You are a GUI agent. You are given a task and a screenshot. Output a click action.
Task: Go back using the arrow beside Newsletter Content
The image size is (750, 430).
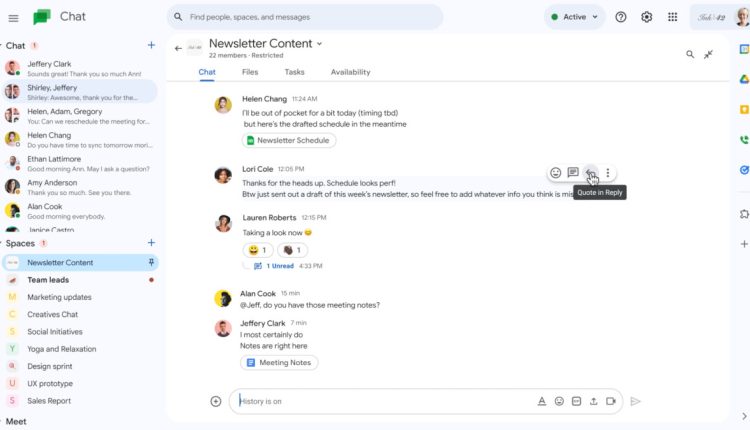(178, 48)
